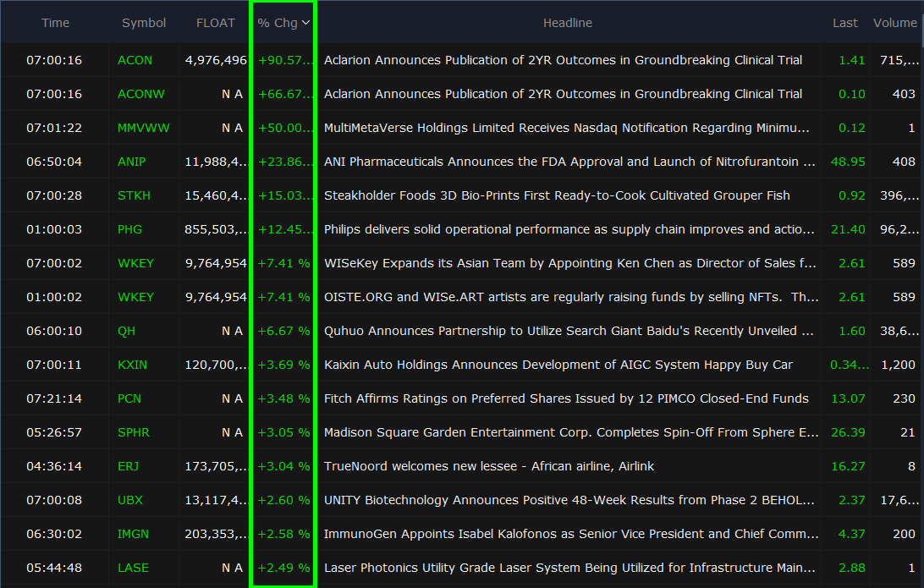Click the 07:21:14 time cell

[x=54, y=398]
